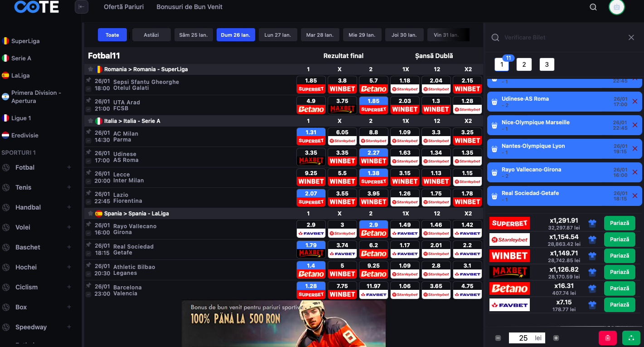Screen dimensions: 644x347
Task: Remove Rayo Vallecano-Girona from bet slip
Action: point(634,172)
